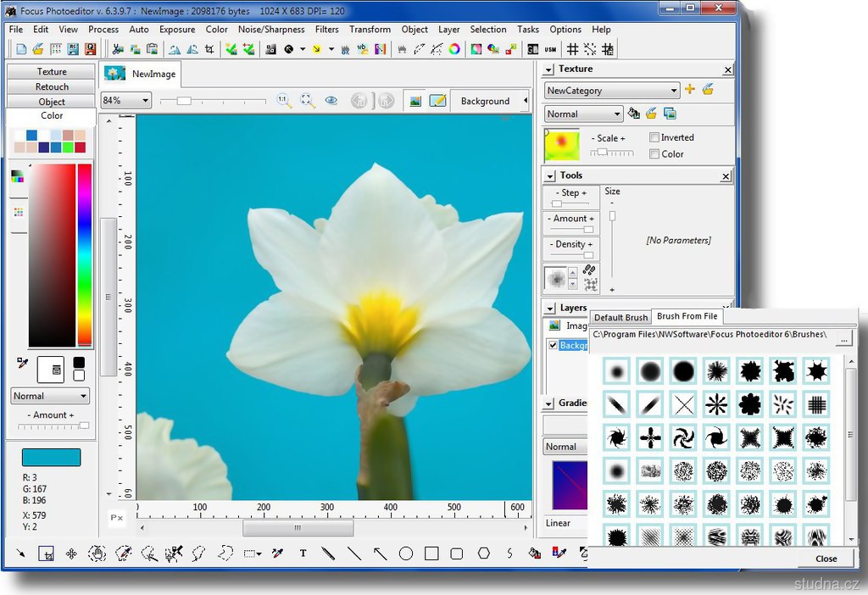Viewport: 868px width, 595px height.
Task: Click the Retouch panel button
Action: (52, 86)
